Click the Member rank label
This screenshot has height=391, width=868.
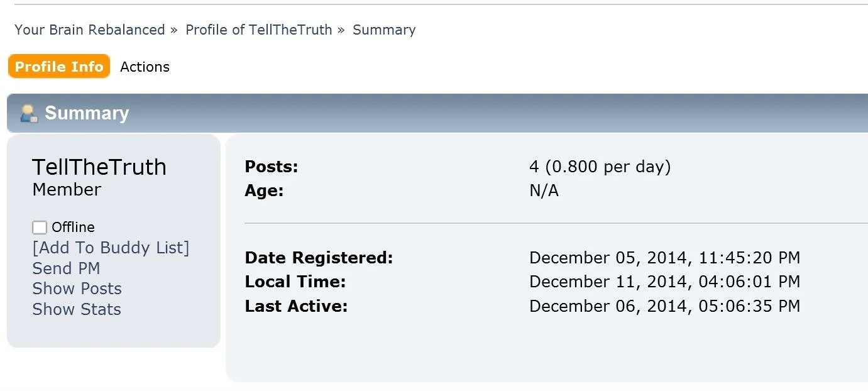point(67,189)
